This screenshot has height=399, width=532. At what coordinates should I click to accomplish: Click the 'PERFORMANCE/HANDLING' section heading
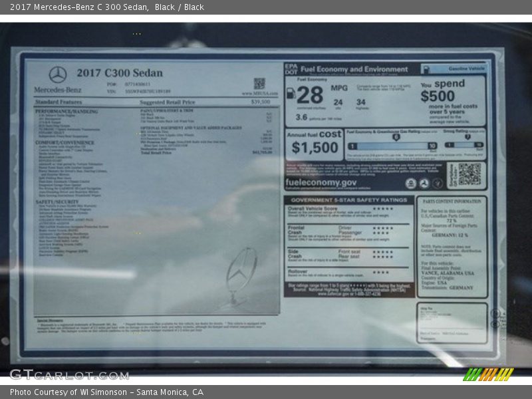66,111
